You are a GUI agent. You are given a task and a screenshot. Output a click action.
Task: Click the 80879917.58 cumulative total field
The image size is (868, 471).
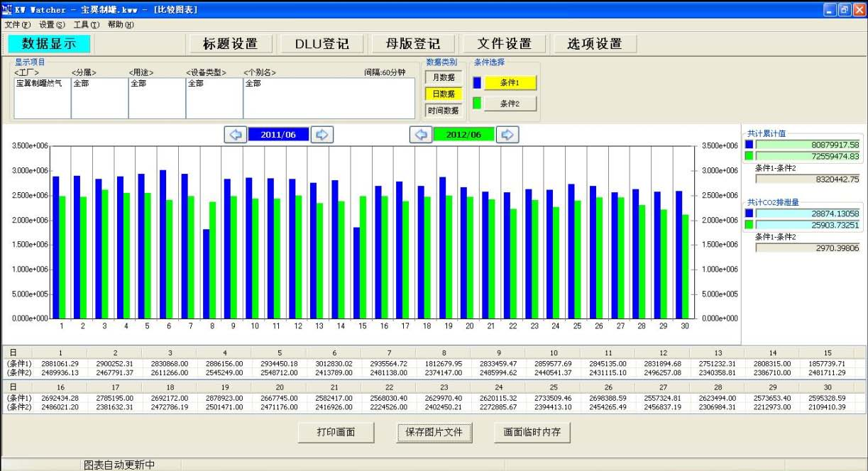(x=808, y=145)
